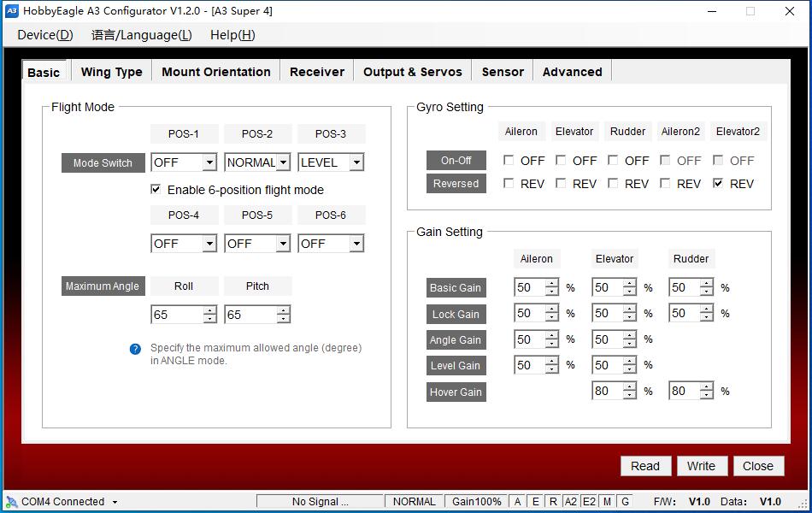Uncheck Elevator2 REV reversed checkbox

click(x=718, y=184)
